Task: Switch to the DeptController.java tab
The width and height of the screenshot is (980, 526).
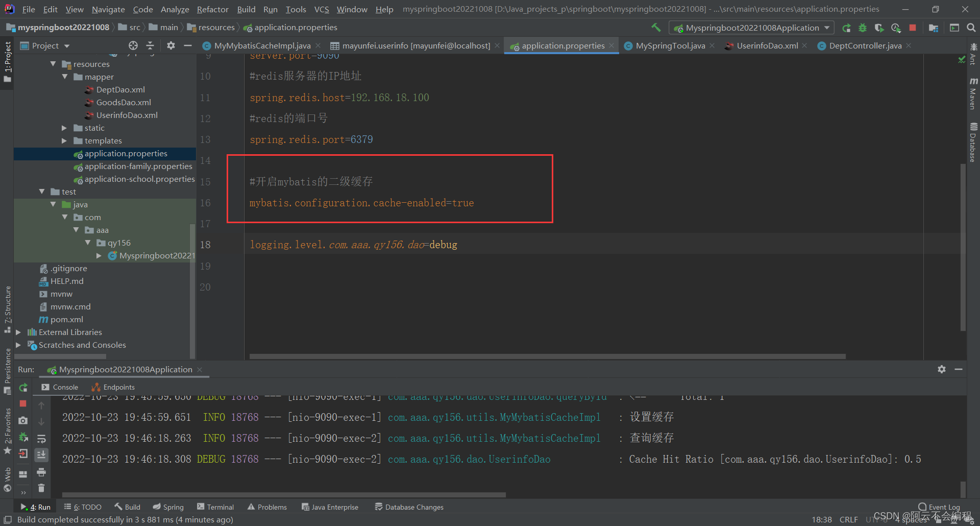Action: 865,45
